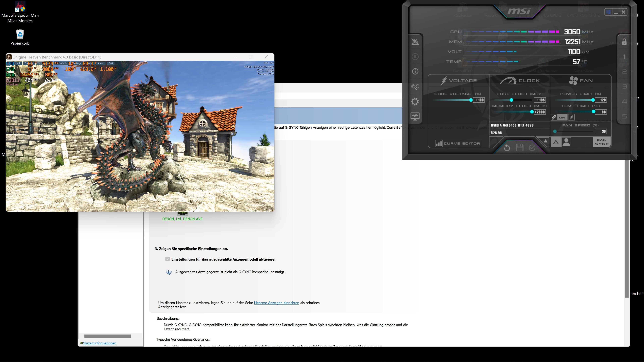Select Afterburner profile slot 3
Viewport: 644px width, 362px height.
coord(624,87)
